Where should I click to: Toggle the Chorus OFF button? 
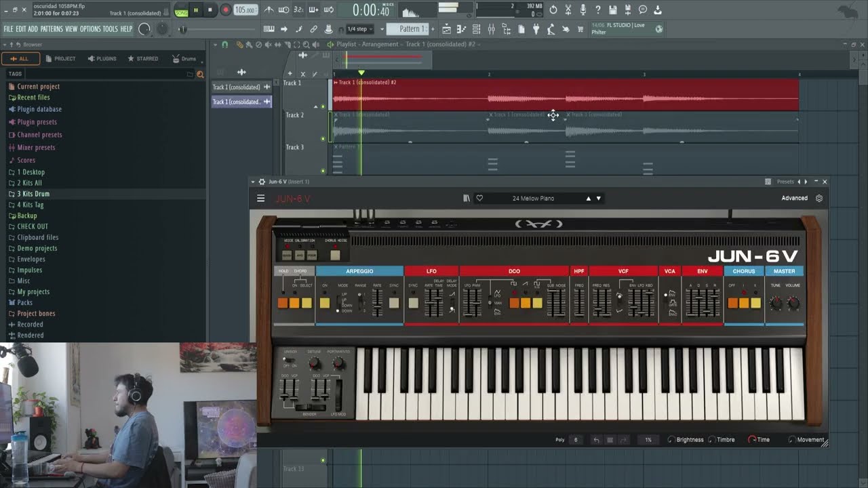pos(732,303)
